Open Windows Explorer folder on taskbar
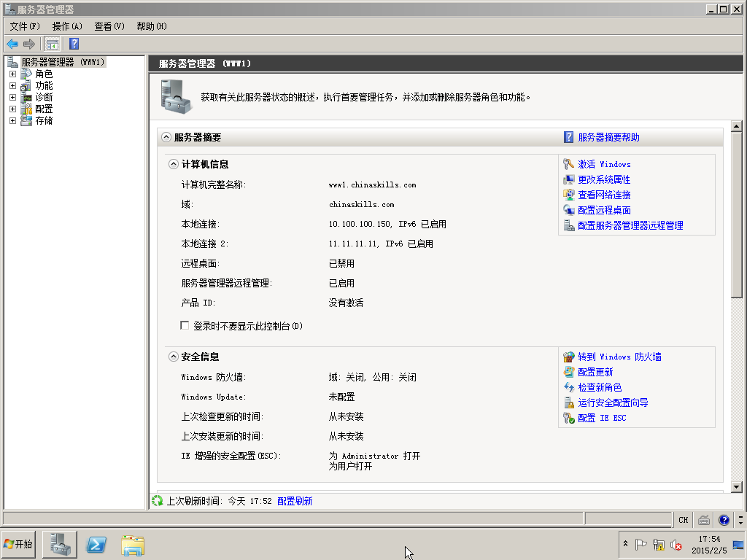This screenshot has width=747, height=560. coord(133,545)
